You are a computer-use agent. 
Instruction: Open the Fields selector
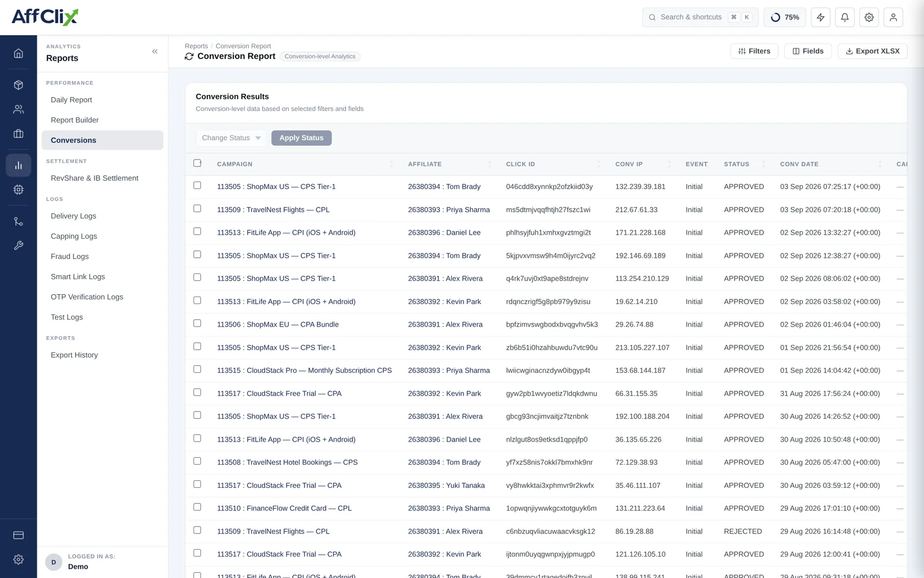click(808, 51)
